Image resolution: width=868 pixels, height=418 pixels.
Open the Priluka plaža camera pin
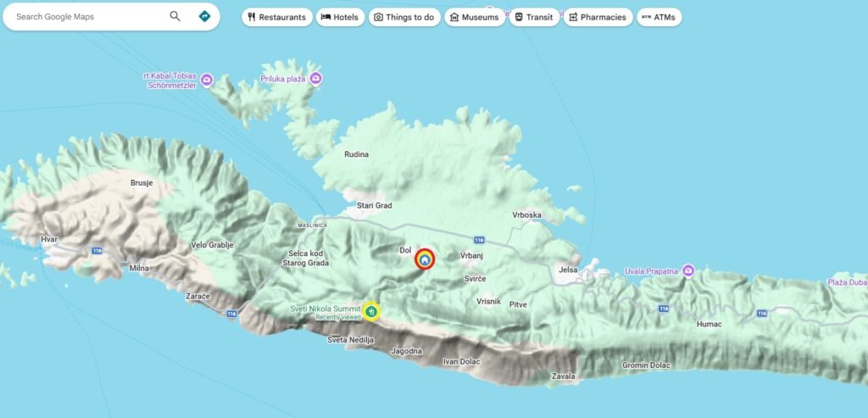[x=315, y=79]
